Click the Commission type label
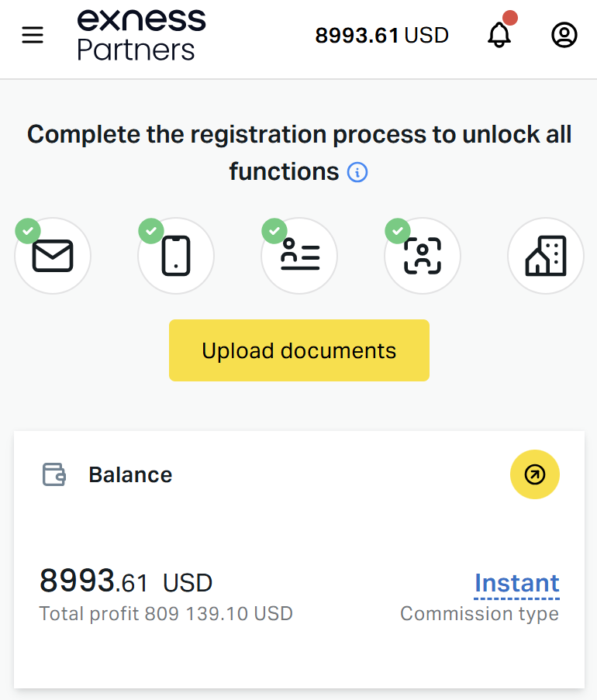The height and width of the screenshot is (700, 597). pos(479,614)
